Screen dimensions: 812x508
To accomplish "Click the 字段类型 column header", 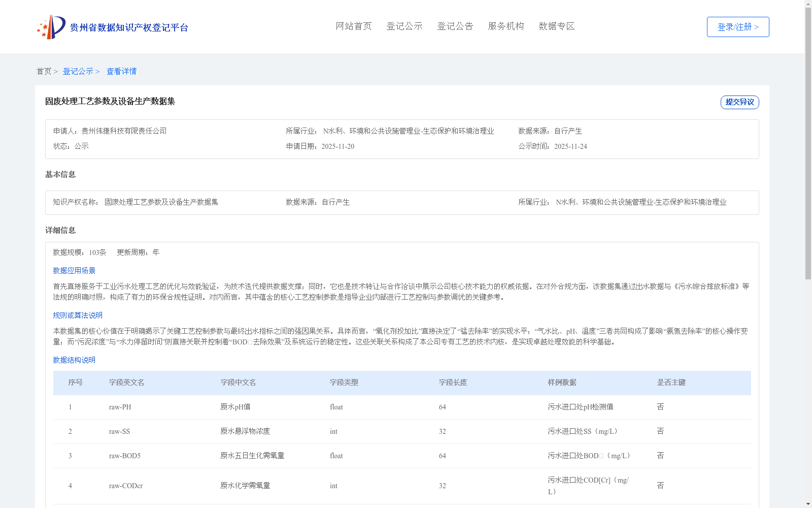I will click(x=344, y=383).
